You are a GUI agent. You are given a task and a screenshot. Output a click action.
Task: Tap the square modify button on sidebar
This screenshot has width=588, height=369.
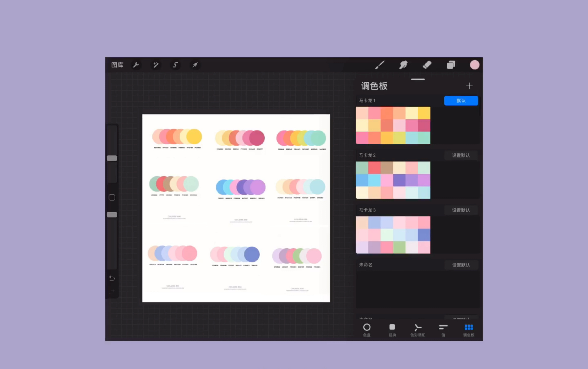pyautogui.click(x=112, y=198)
